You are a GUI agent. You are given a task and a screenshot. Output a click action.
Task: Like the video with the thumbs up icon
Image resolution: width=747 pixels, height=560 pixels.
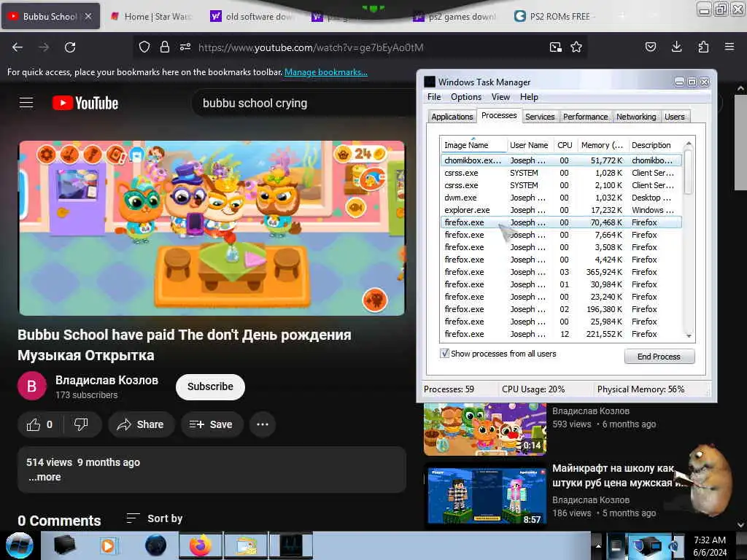click(x=40, y=424)
